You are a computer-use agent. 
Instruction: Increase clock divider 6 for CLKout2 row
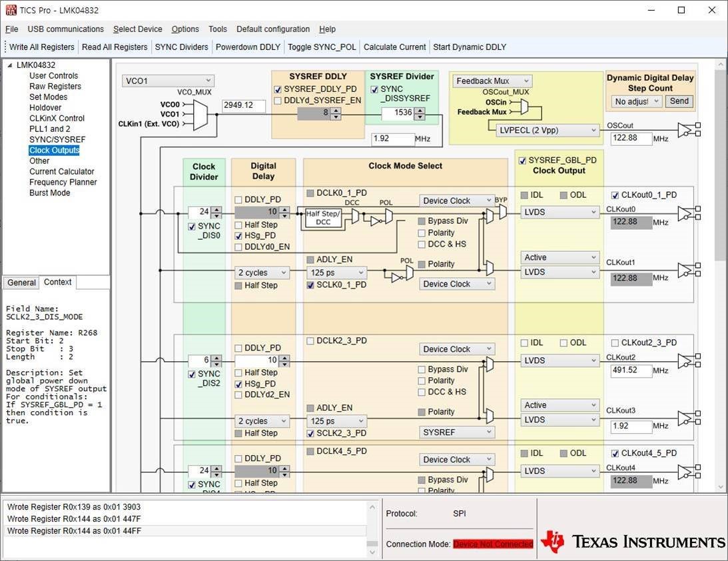click(216, 358)
